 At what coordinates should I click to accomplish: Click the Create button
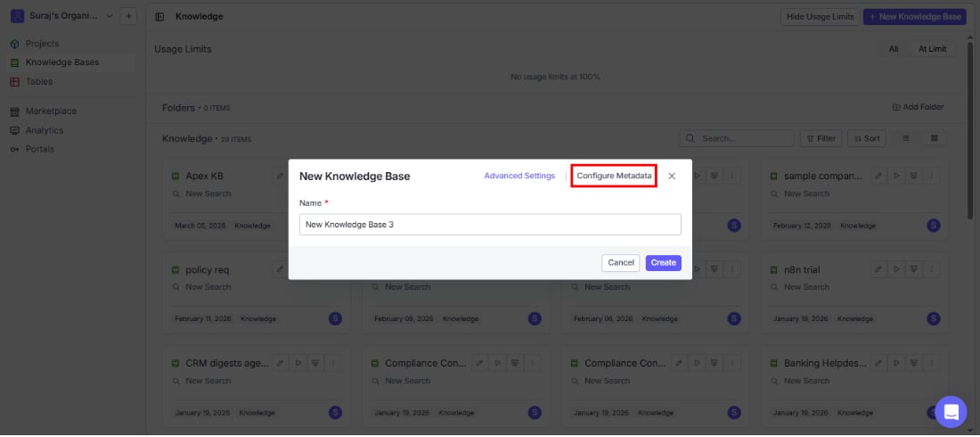(x=663, y=263)
